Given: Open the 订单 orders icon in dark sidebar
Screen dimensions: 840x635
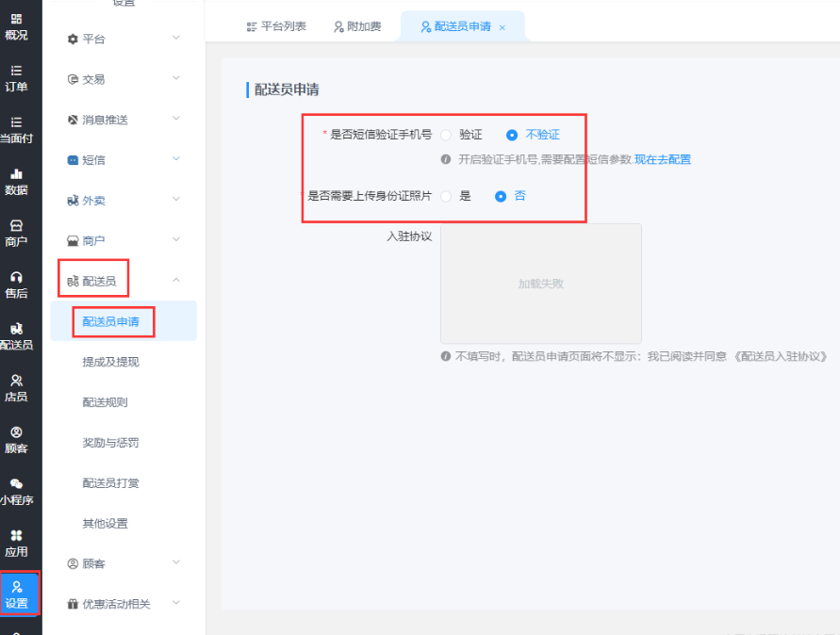Looking at the screenshot, I should [17, 71].
